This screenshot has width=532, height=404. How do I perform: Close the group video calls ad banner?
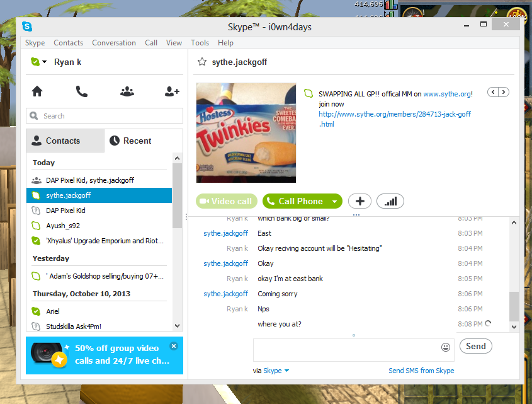point(174,346)
